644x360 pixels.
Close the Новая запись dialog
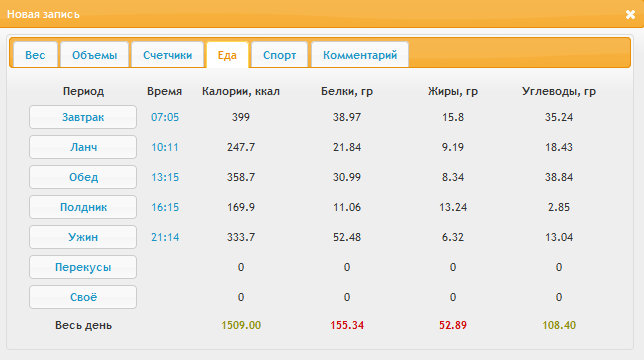tap(630, 15)
